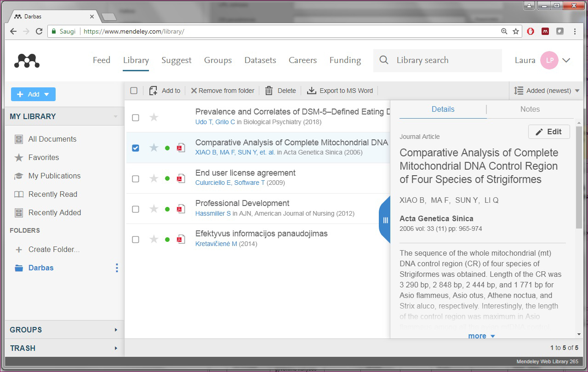Switch to the Notes tab
588x372 pixels.
[x=530, y=109]
